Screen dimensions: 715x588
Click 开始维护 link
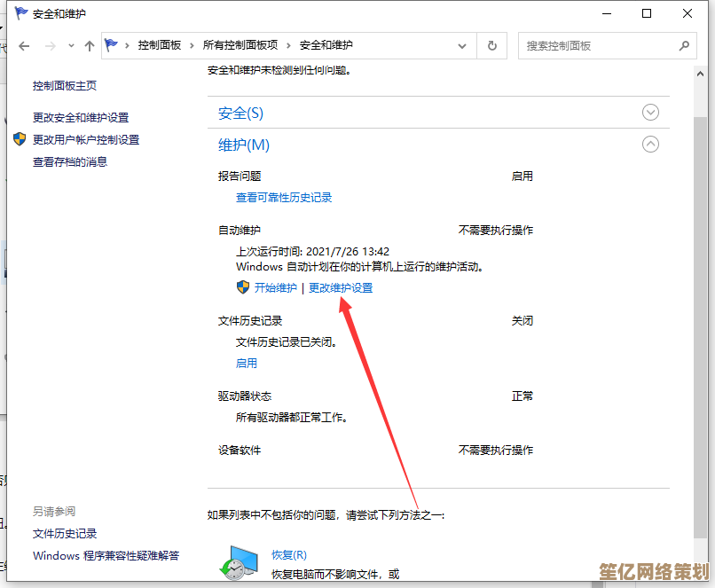(275, 287)
